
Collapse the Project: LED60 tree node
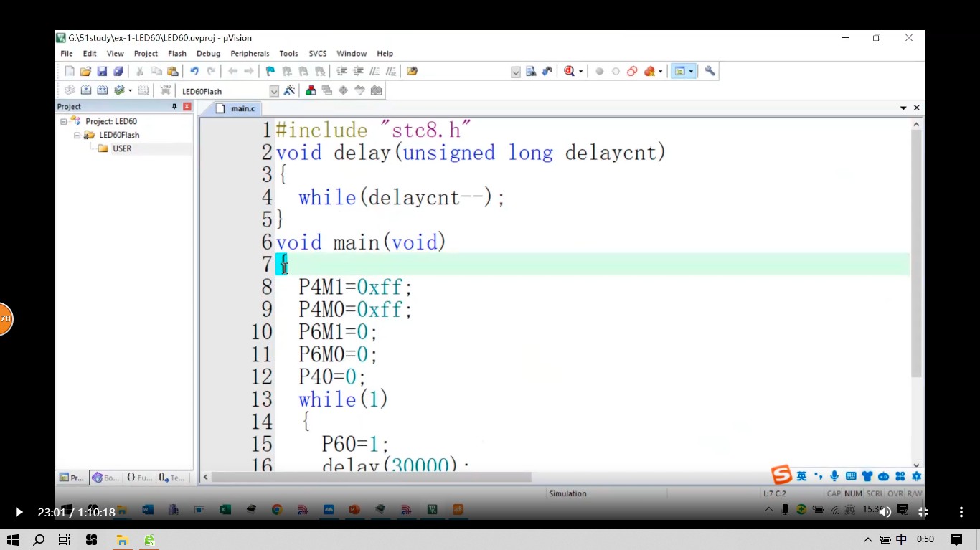tap(63, 122)
